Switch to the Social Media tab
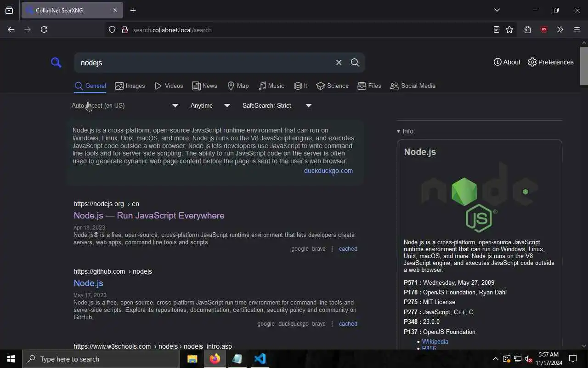 (413, 86)
